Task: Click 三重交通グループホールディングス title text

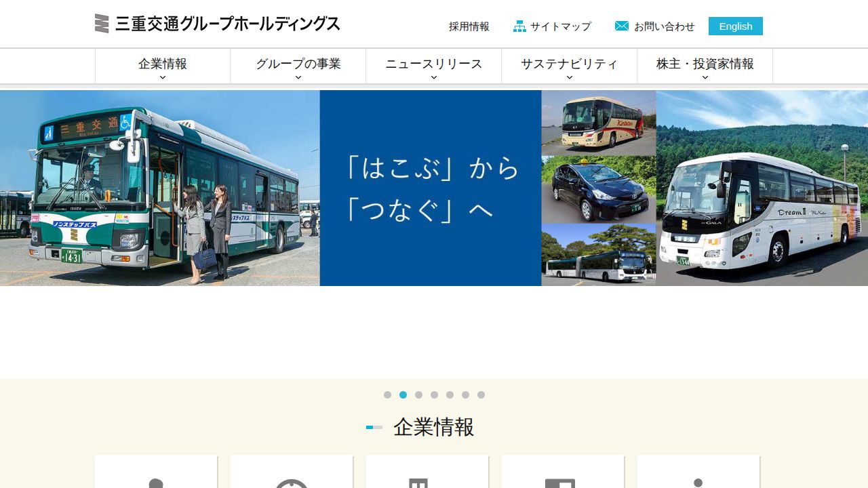Action: coord(228,24)
